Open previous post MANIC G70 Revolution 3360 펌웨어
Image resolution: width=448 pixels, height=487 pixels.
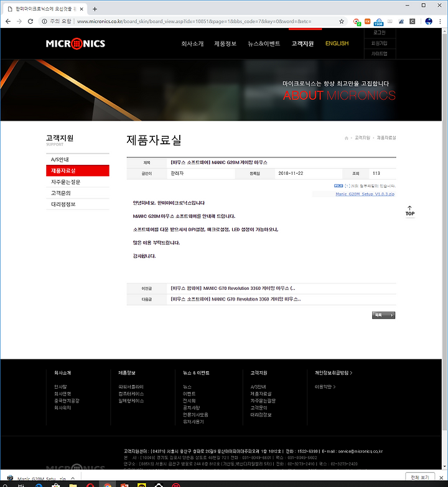tap(233, 289)
